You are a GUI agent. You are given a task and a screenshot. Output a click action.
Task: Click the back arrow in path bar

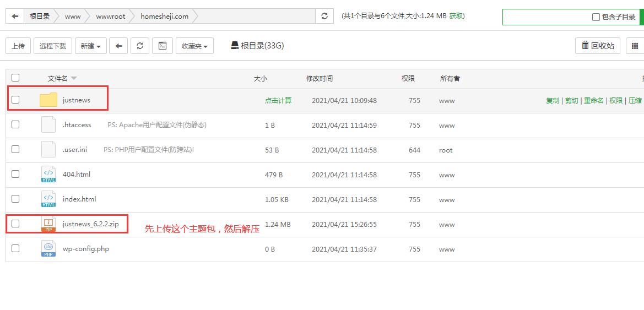tap(15, 17)
